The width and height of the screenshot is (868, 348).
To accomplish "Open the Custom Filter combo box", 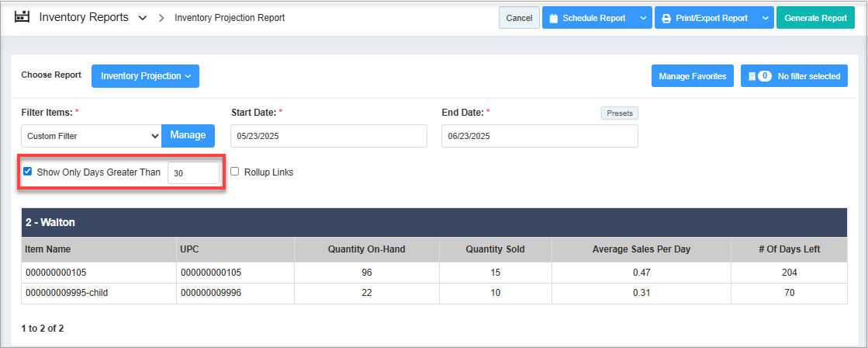I will (x=92, y=136).
